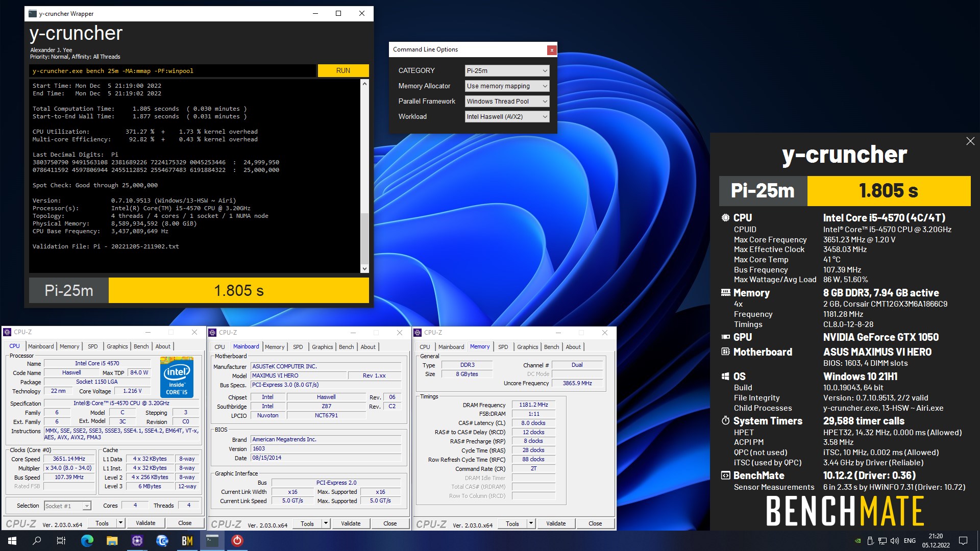Click the BenchMate section code icon
The image size is (980, 551).
(x=725, y=475)
